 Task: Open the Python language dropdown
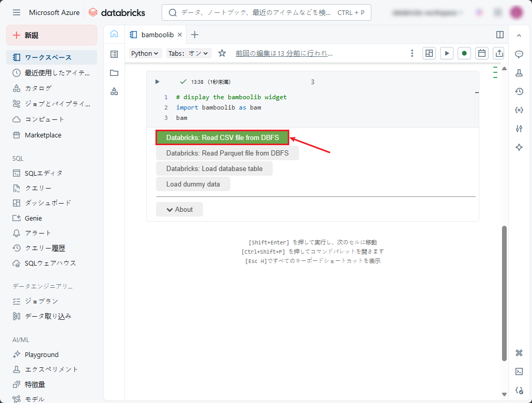[x=145, y=53]
